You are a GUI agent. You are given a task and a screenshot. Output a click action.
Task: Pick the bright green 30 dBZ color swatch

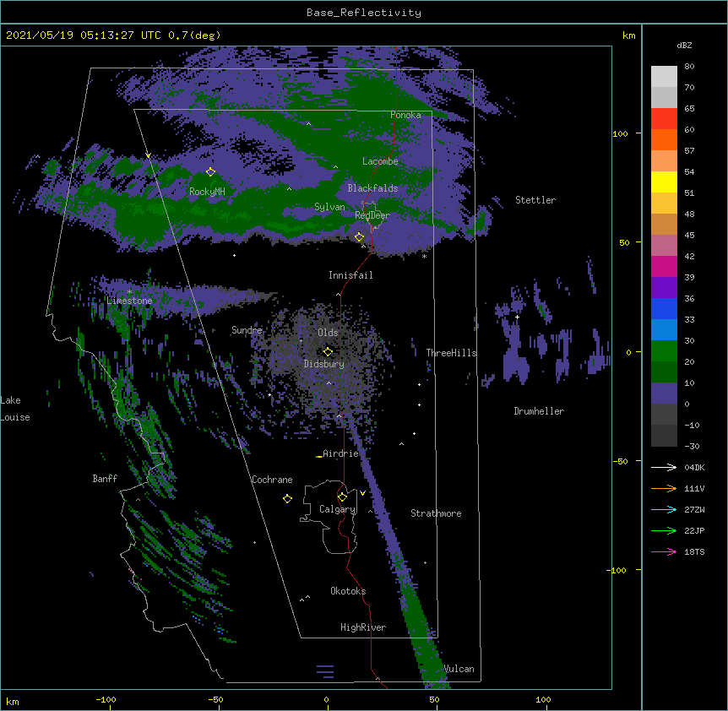[664, 351]
